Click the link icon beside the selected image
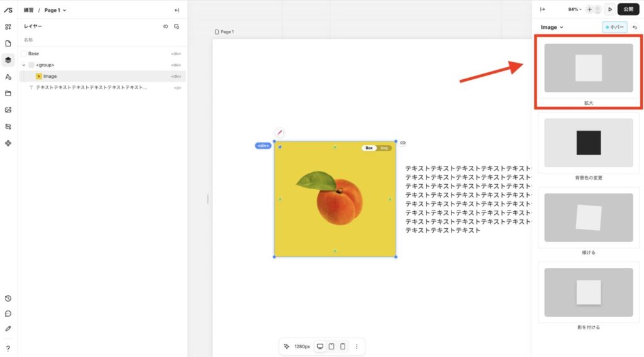 point(403,143)
